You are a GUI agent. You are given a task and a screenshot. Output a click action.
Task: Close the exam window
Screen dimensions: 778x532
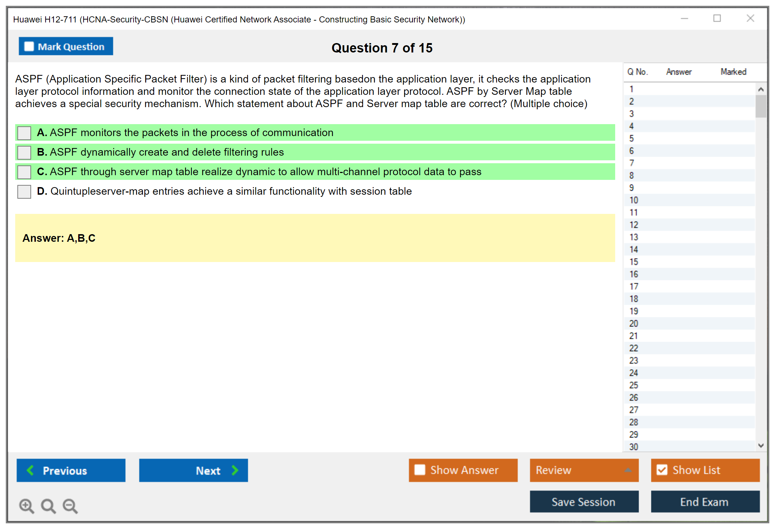pos(750,18)
